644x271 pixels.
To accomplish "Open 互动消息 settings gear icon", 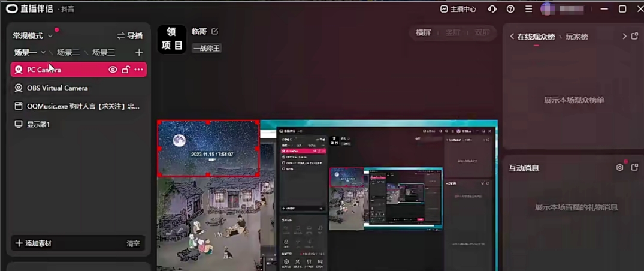I will (x=620, y=168).
